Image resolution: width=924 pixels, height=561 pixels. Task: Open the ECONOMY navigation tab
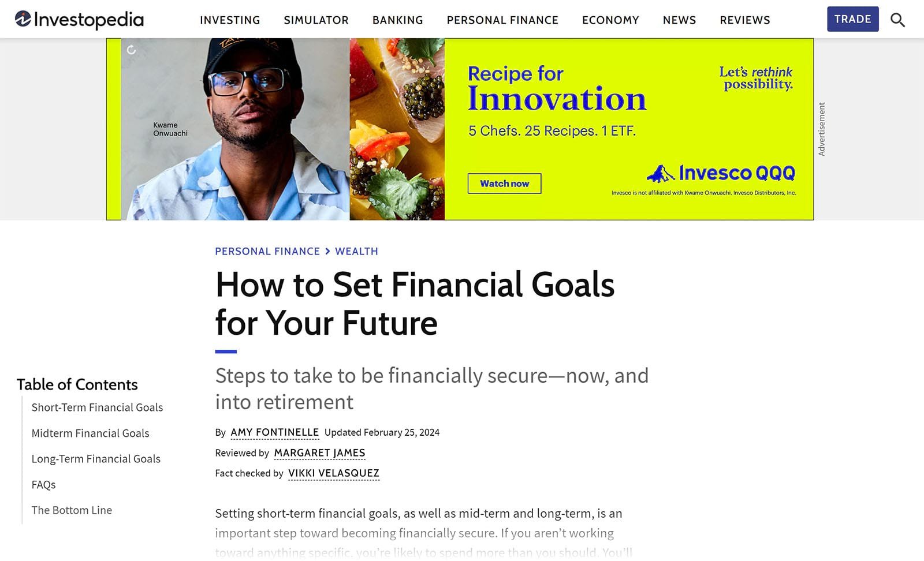click(610, 20)
